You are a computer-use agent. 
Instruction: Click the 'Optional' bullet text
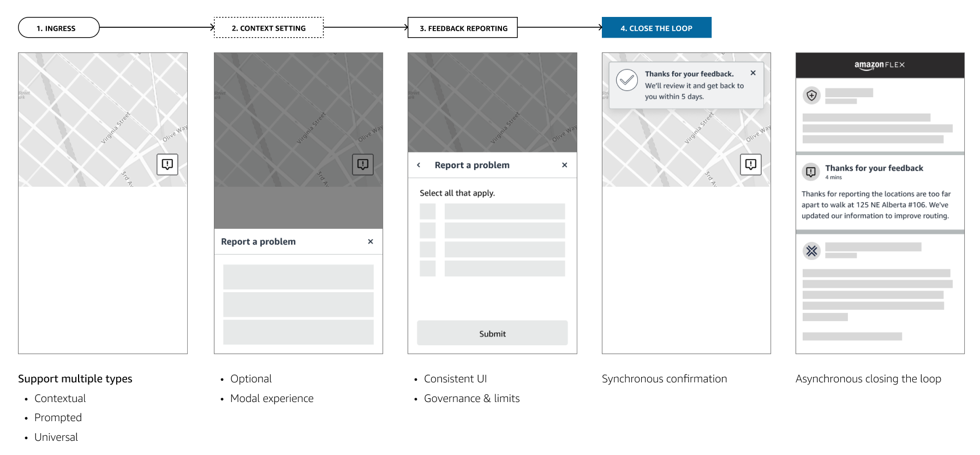tap(251, 379)
